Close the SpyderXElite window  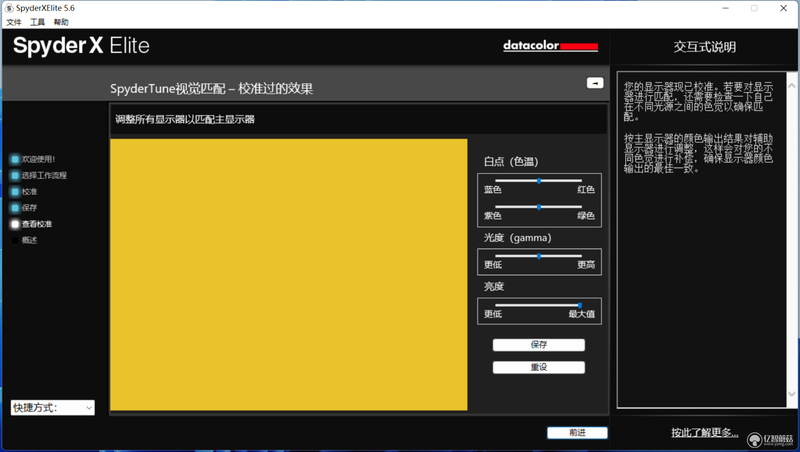tap(784, 8)
